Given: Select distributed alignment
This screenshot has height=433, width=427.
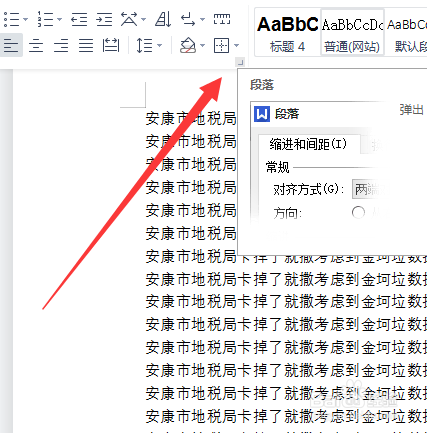Looking at the screenshot, I should coord(111,45).
